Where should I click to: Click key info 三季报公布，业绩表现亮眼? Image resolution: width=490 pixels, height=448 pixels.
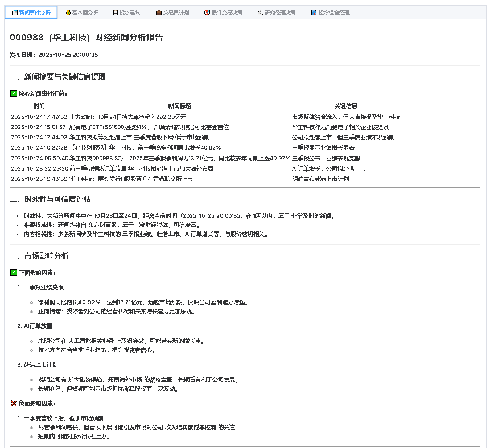tap(326, 158)
